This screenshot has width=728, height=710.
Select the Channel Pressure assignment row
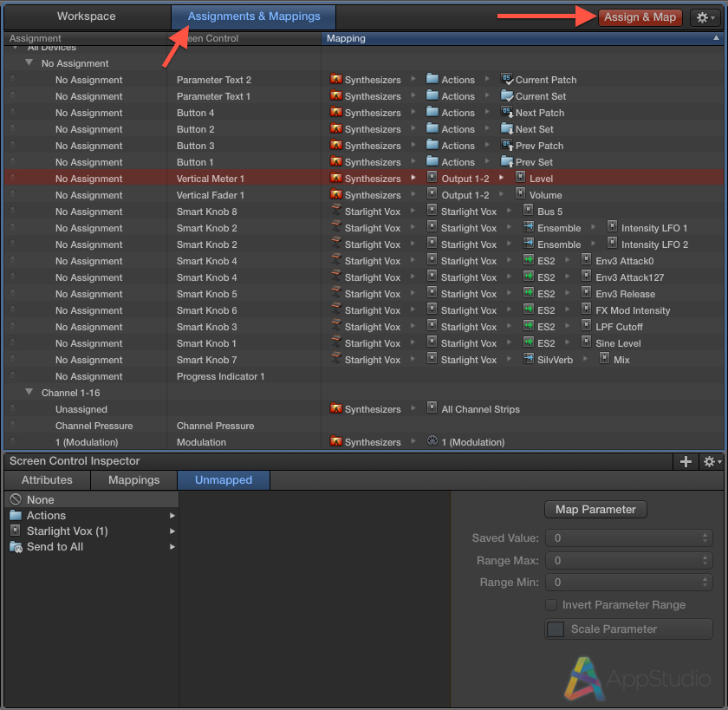[x=364, y=426]
